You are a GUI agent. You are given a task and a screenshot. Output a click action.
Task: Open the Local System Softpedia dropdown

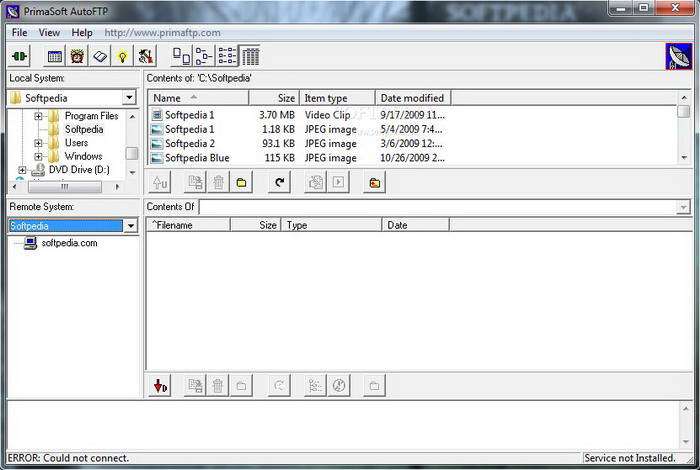tap(129, 98)
